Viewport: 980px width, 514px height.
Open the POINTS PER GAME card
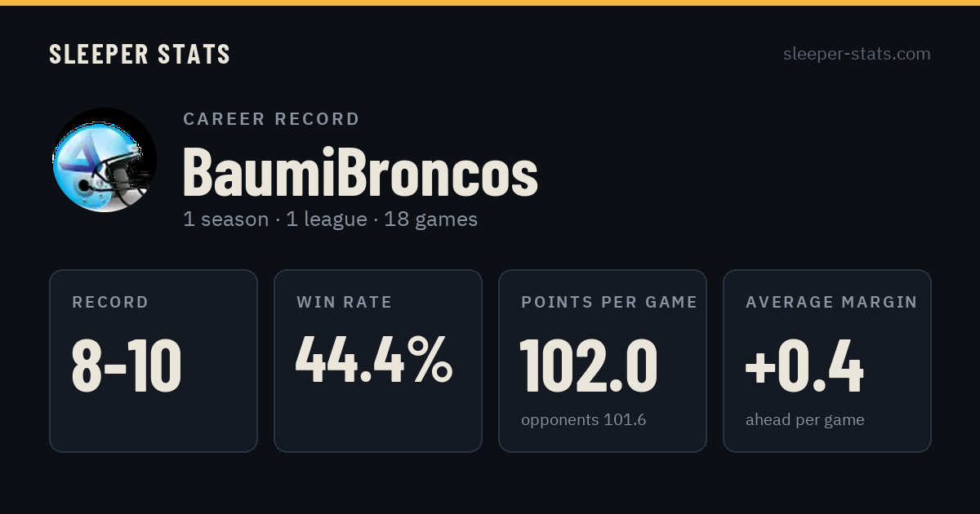point(603,361)
